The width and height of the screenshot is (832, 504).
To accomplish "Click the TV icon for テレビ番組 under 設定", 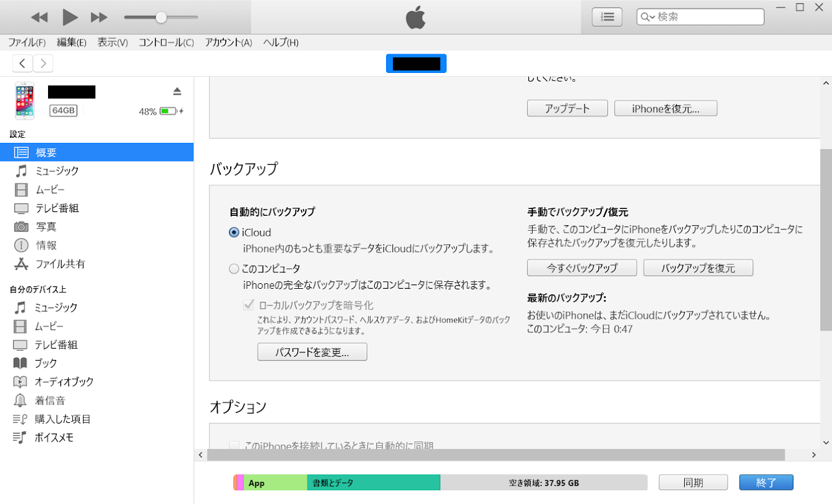I will [21, 208].
